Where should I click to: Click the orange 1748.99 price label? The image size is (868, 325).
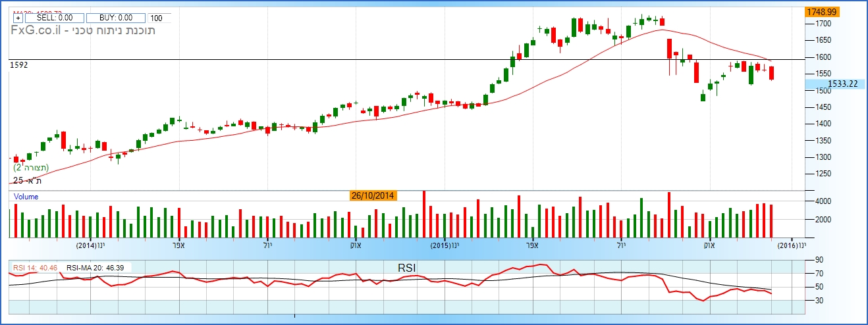[x=821, y=12]
